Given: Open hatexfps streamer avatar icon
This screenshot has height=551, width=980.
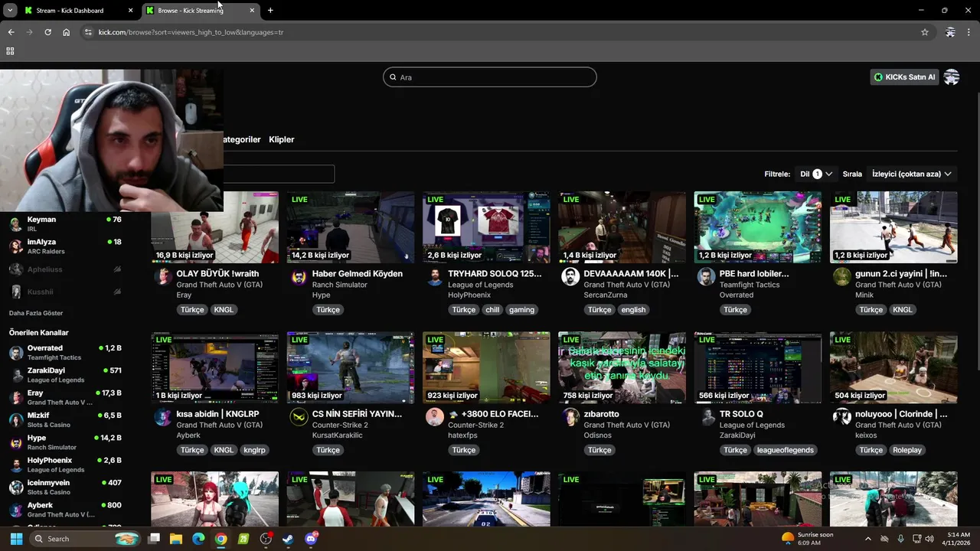Looking at the screenshot, I should [435, 417].
